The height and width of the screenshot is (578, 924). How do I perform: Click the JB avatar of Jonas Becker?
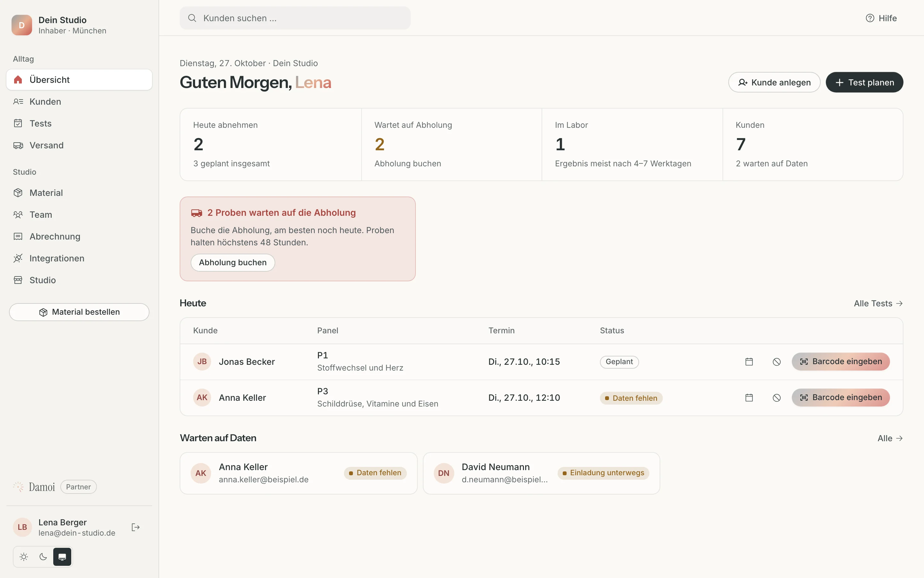tap(202, 362)
